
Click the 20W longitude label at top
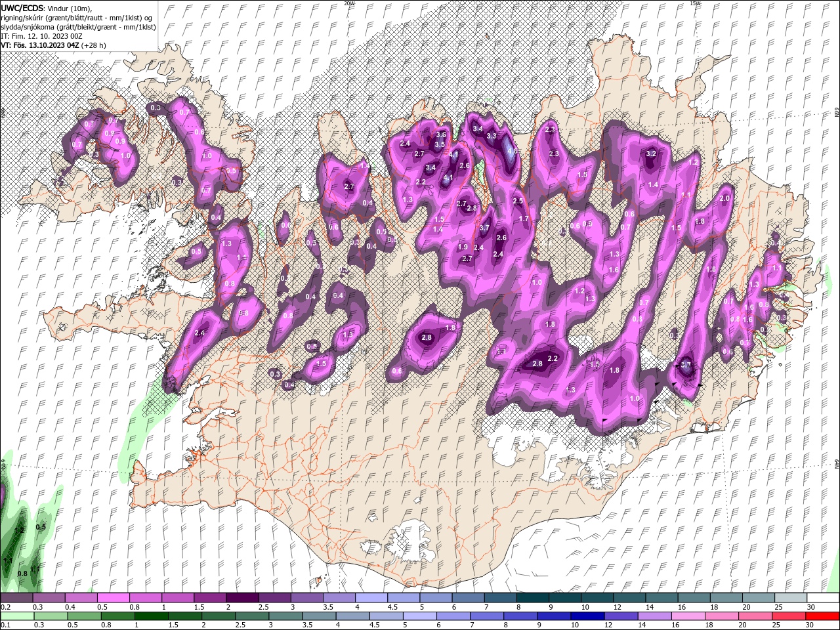tap(349, 3)
